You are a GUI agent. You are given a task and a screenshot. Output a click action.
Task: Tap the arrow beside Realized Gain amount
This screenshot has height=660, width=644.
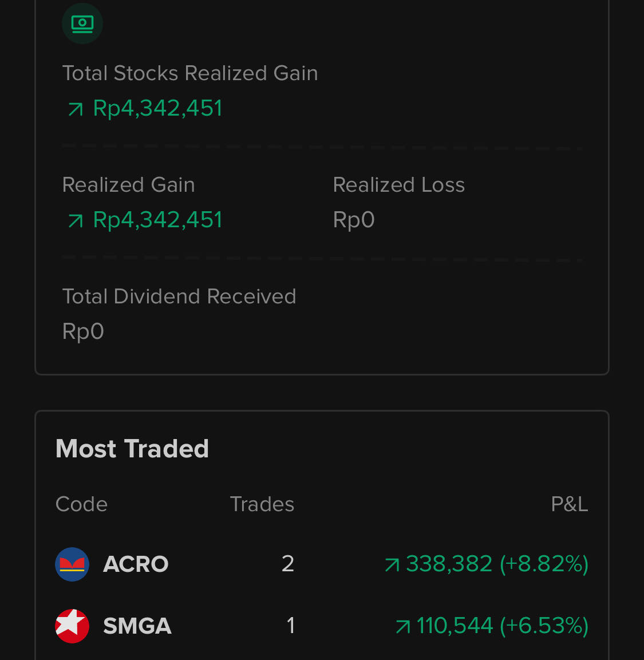76,220
